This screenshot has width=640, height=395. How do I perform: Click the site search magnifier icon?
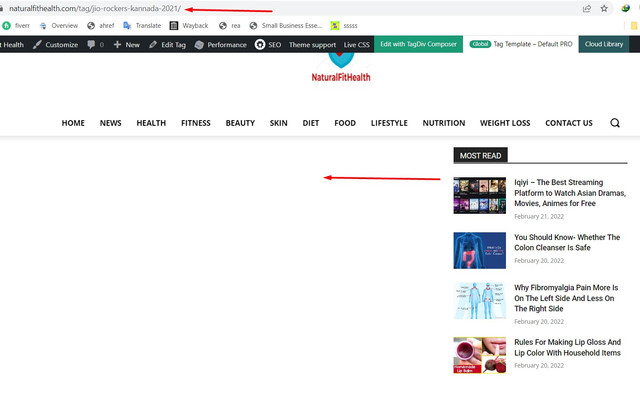point(615,123)
